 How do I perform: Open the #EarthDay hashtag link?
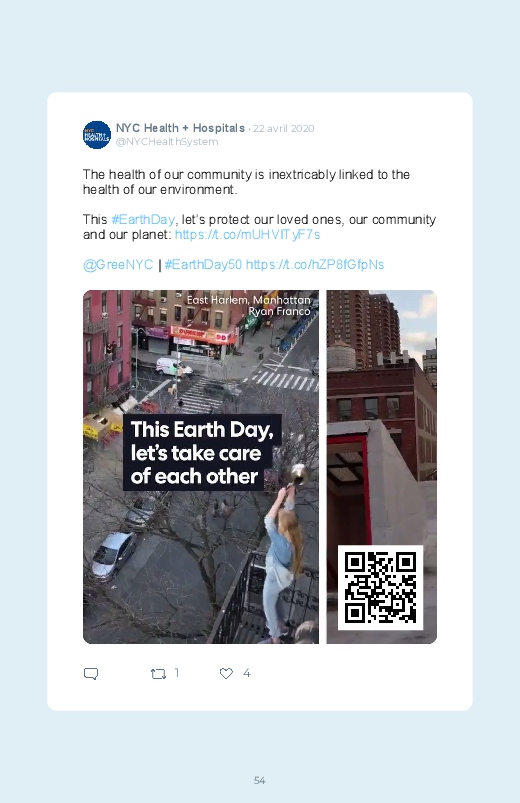143,220
